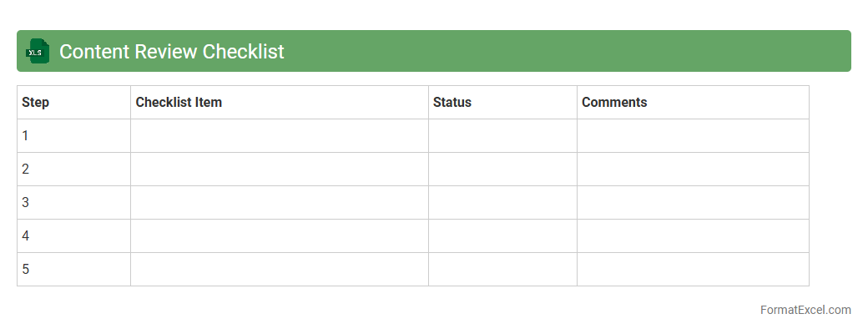Click Checklist Item cell for step 1
868x334 pixels.
coord(280,135)
